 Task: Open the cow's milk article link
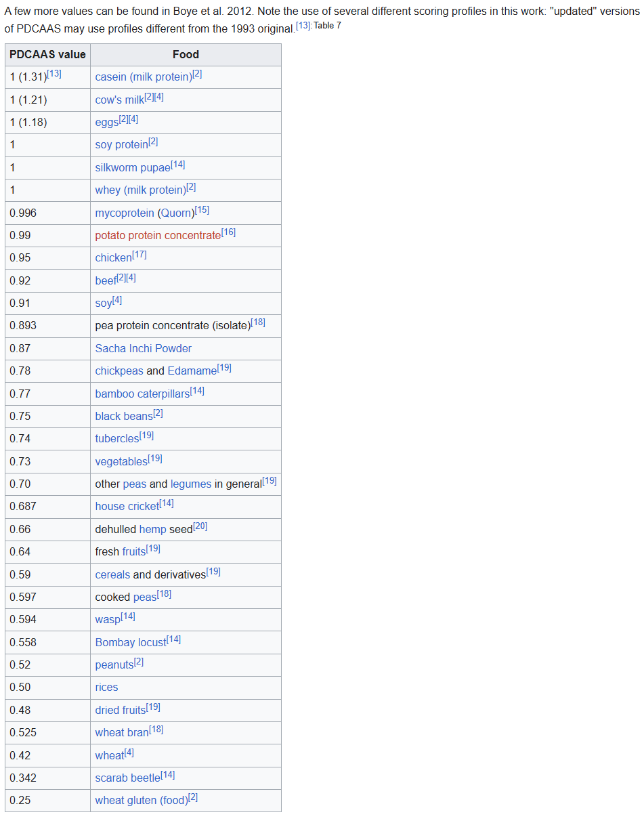pos(120,100)
